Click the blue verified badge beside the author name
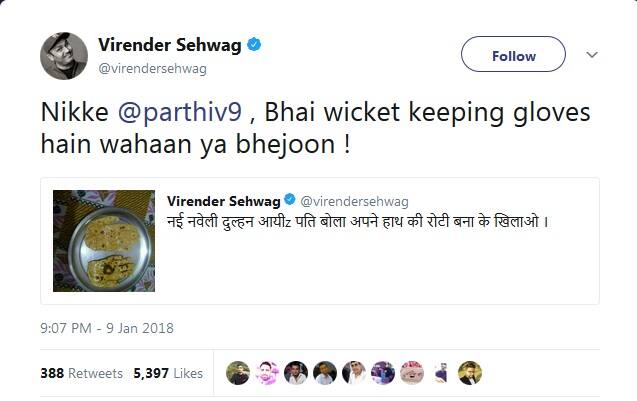 [x=255, y=44]
